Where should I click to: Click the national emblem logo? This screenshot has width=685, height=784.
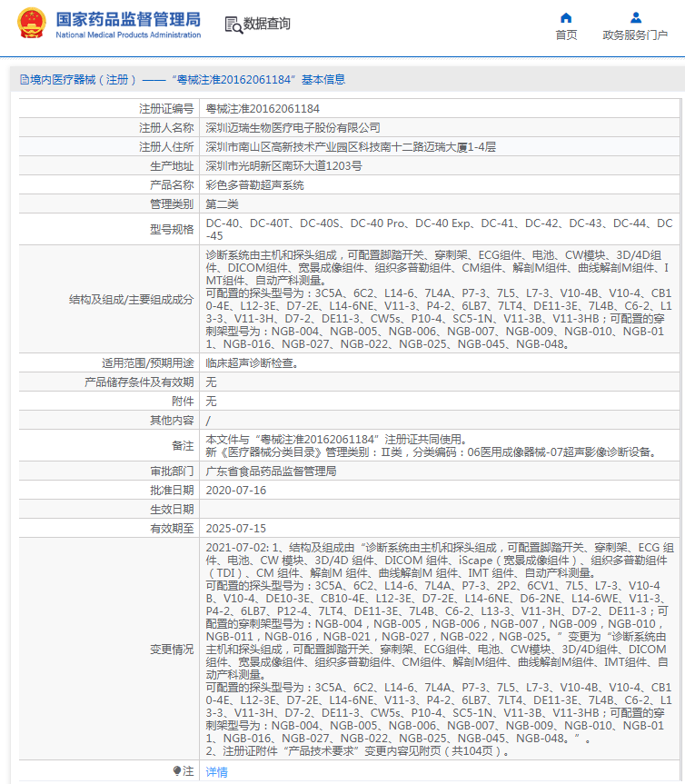32,23
